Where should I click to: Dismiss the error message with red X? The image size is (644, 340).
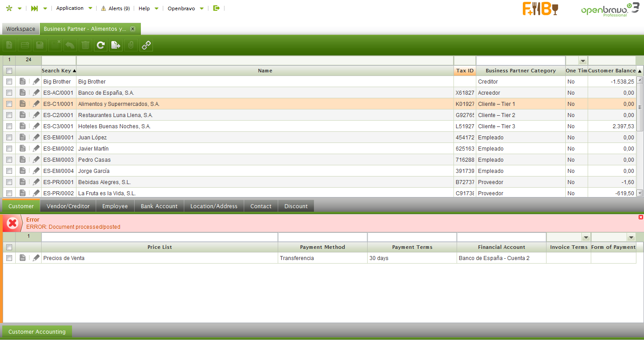click(641, 217)
